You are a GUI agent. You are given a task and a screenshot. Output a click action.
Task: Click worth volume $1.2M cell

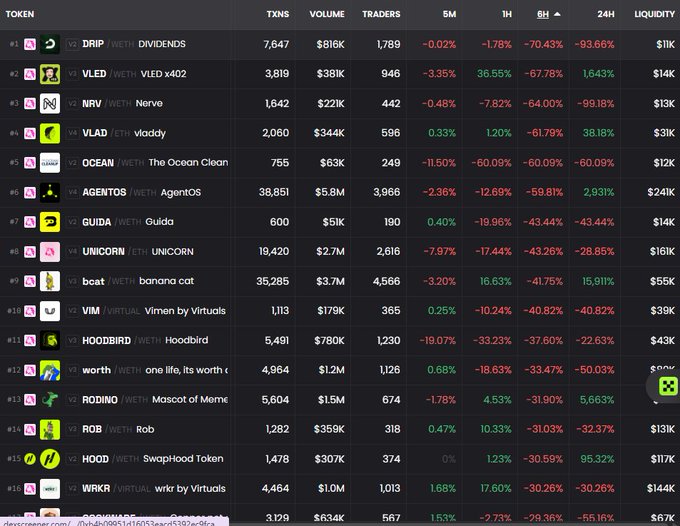click(331, 370)
